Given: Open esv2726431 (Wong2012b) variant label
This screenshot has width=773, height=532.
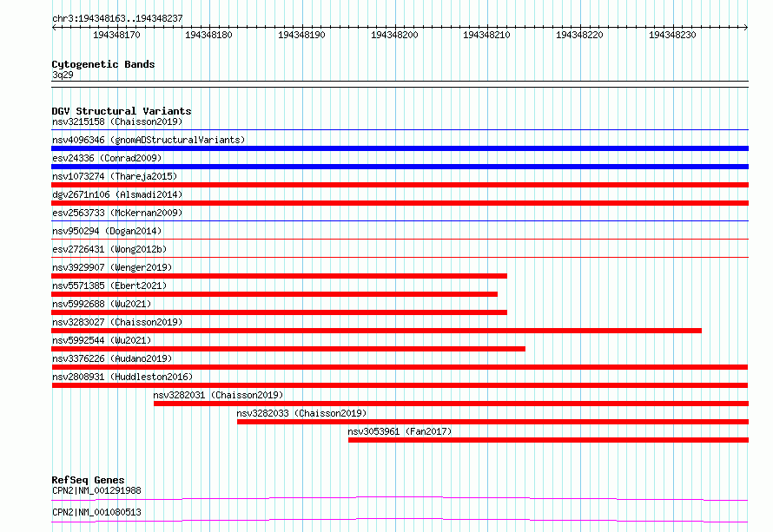Looking at the screenshot, I should point(109,249).
